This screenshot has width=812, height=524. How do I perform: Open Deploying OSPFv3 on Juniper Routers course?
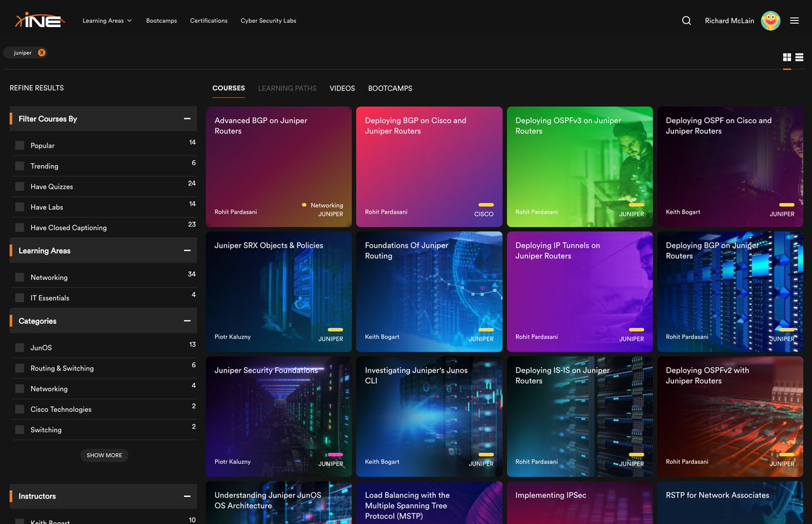pos(580,167)
